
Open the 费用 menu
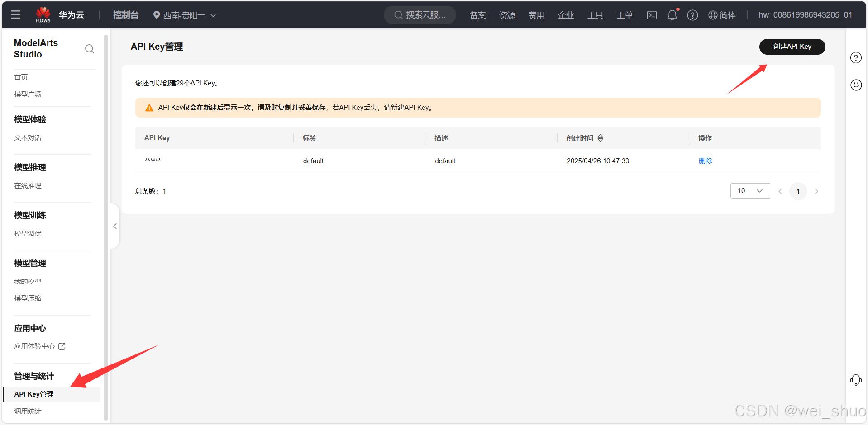(536, 15)
